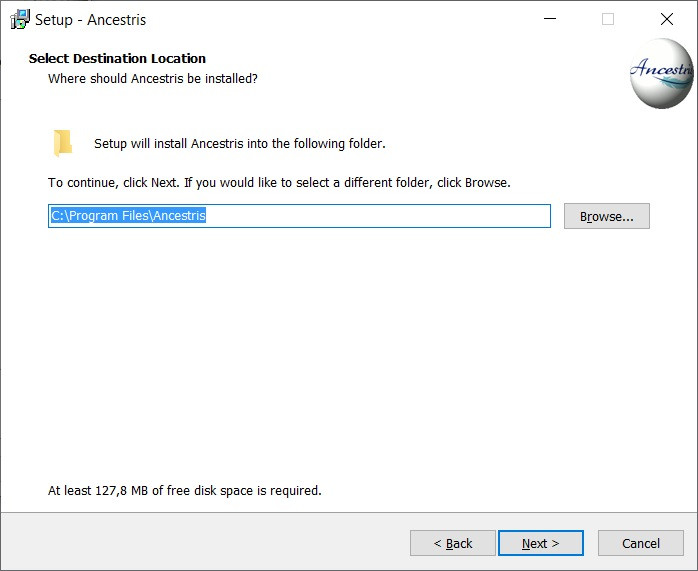The height and width of the screenshot is (571, 698).
Task: Click 'Setup will install Ancestris' text
Action: point(239,144)
